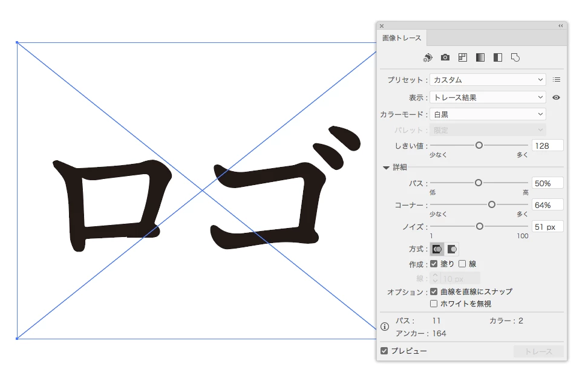Enable the 線 checkbox

click(462, 264)
